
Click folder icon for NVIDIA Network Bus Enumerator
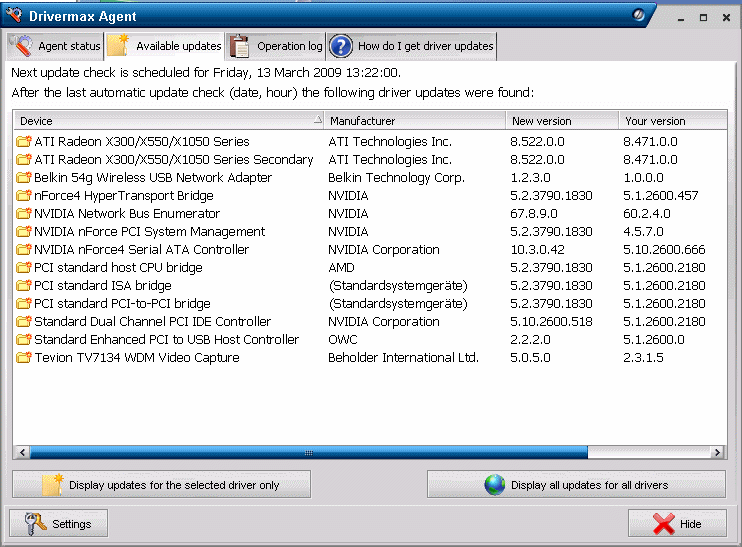23,213
